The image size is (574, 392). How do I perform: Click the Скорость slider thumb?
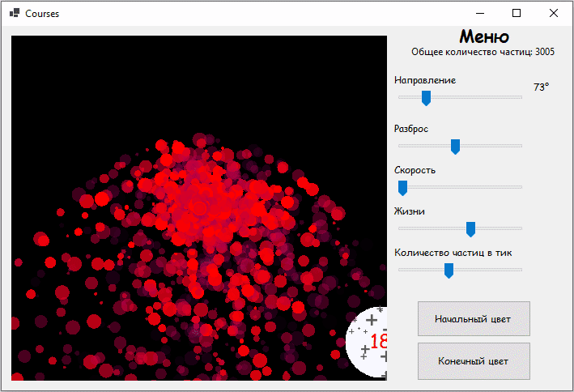[402, 188]
